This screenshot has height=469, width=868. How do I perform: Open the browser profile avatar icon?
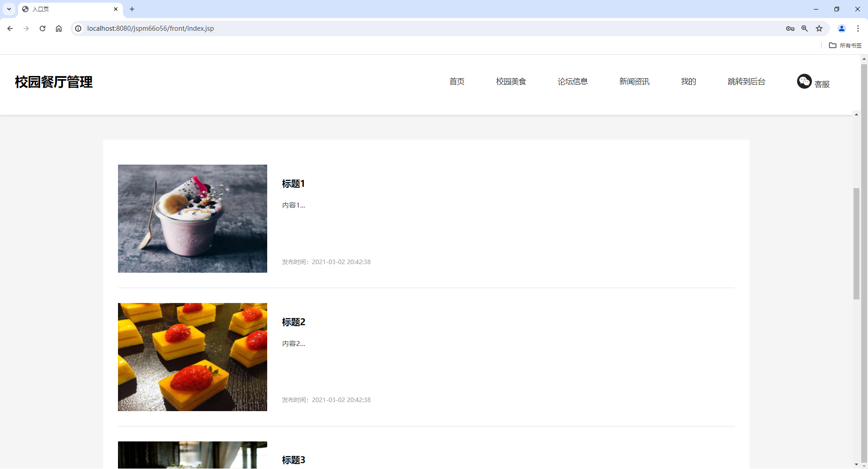(841, 28)
